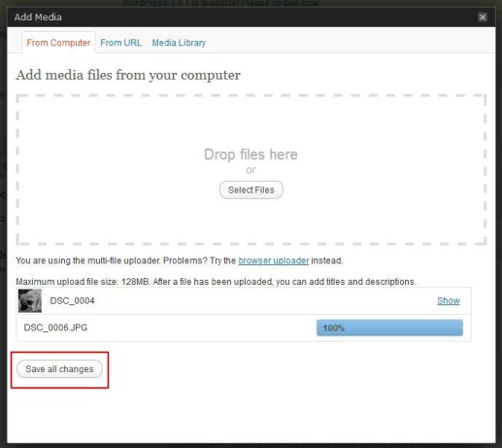Close the Add Media dialog

pyautogui.click(x=483, y=17)
